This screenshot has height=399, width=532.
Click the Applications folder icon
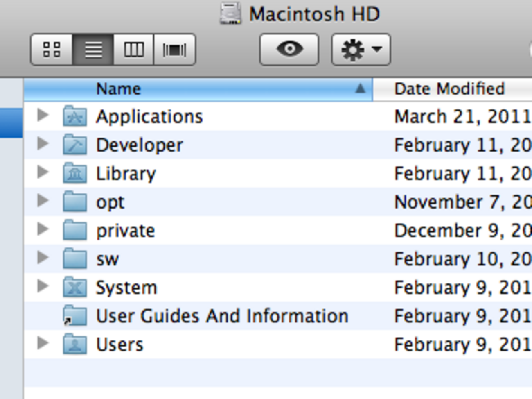[x=75, y=116]
